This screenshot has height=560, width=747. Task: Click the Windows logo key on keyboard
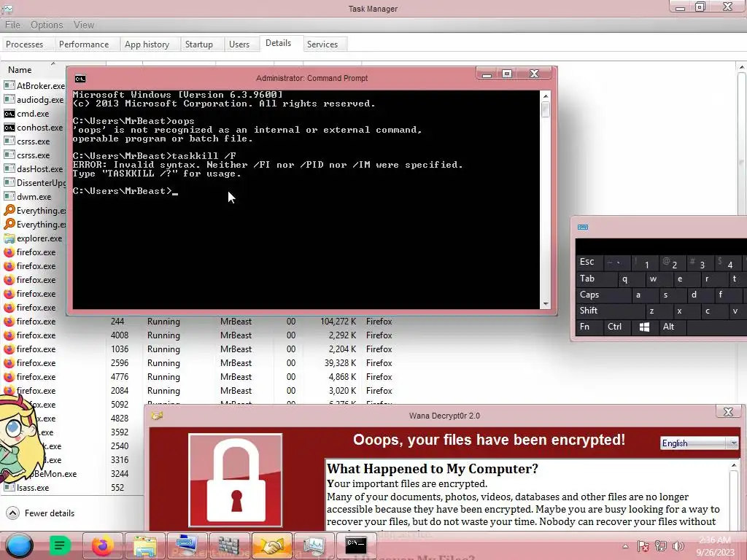(x=645, y=327)
